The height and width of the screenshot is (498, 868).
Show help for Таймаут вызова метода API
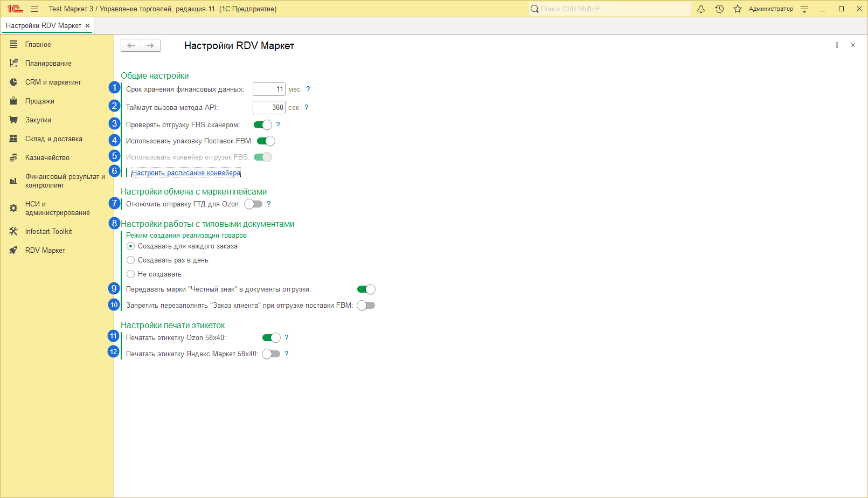click(x=307, y=107)
